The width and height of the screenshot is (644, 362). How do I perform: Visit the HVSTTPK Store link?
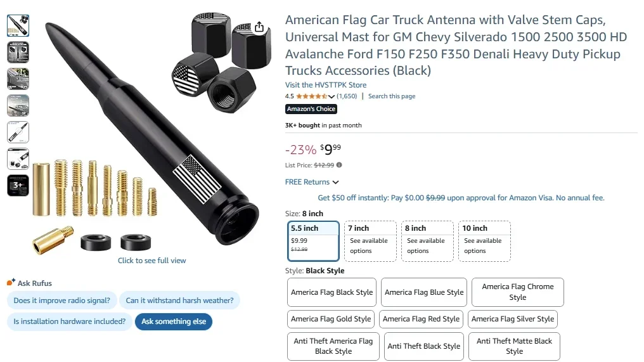[x=326, y=85]
